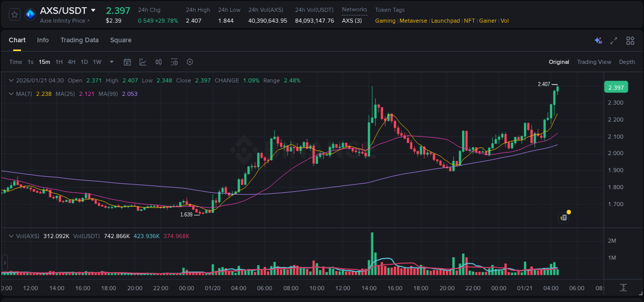Open the date range calendar picker
Viewport: 644px width, 302px height.
tap(127, 62)
